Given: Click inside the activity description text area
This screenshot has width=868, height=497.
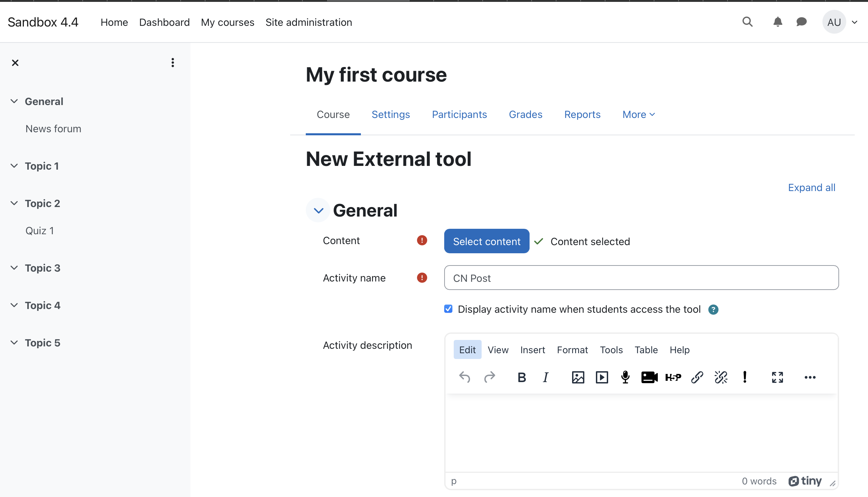Looking at the screenshot, I should 641,433.
